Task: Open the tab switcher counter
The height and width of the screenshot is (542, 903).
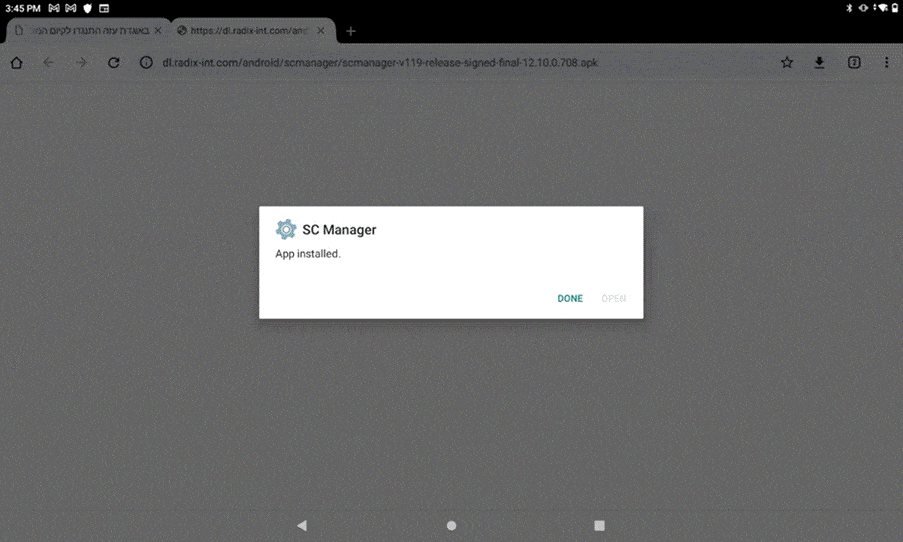Action: 854,63
